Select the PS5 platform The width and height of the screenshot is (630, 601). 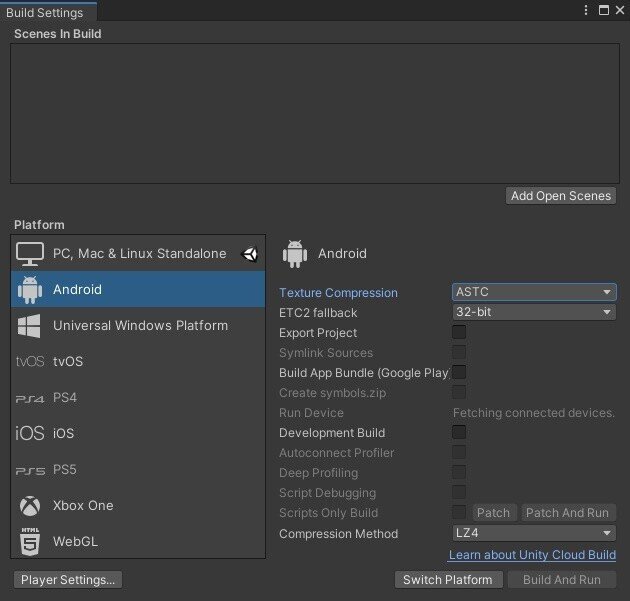(138, 470)
